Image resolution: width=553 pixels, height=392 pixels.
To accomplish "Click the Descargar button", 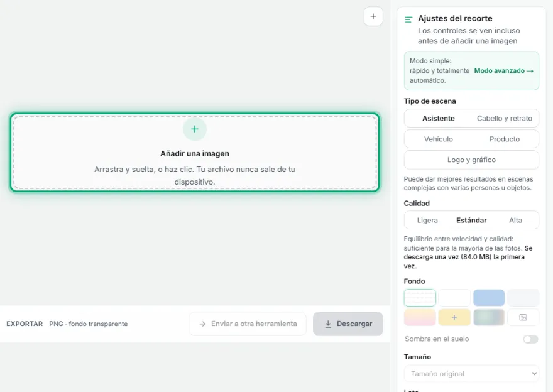I will click(x=348, y=324).
